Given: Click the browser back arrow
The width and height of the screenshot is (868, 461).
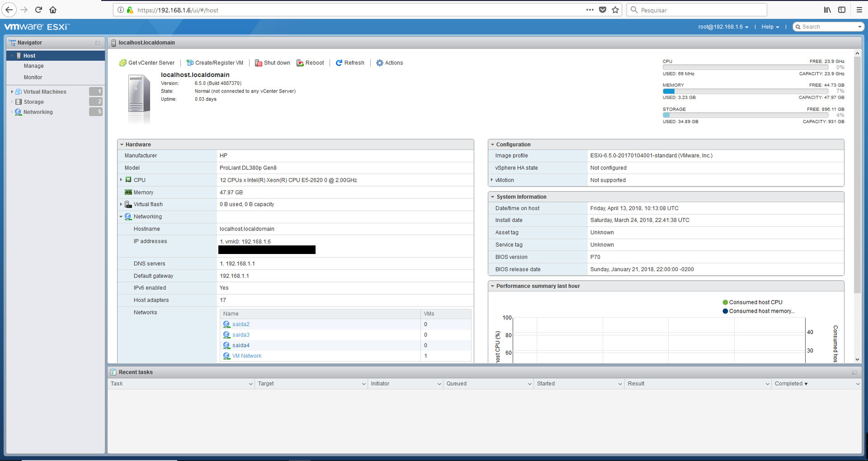Looking at the screenshot, I should click(9, 9).
